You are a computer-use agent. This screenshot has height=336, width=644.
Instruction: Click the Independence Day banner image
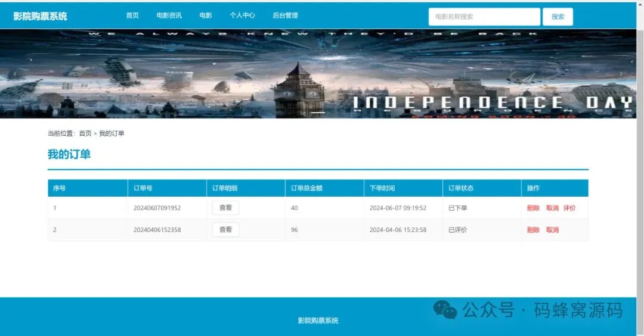[318, 74]
